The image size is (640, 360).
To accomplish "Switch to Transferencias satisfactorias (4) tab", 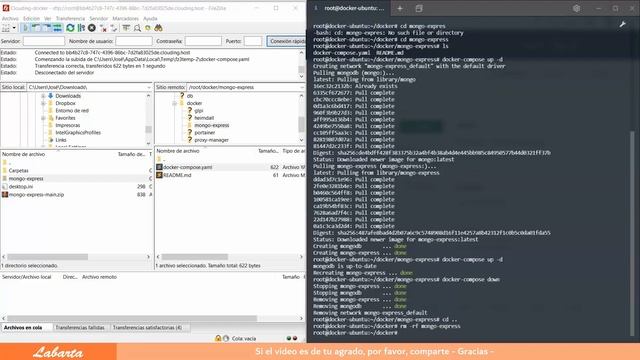I will pos(147,328).
